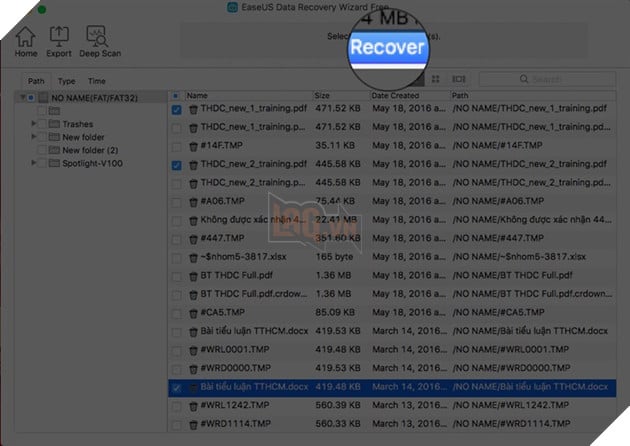Click trash icon of #14F.TMP
This screenshot has width=630, height=446.
tap(193, 146)
